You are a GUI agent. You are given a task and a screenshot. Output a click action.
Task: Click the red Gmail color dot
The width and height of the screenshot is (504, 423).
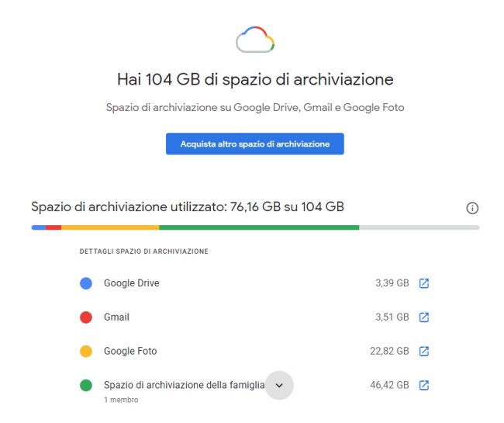(x=86, y=317)
